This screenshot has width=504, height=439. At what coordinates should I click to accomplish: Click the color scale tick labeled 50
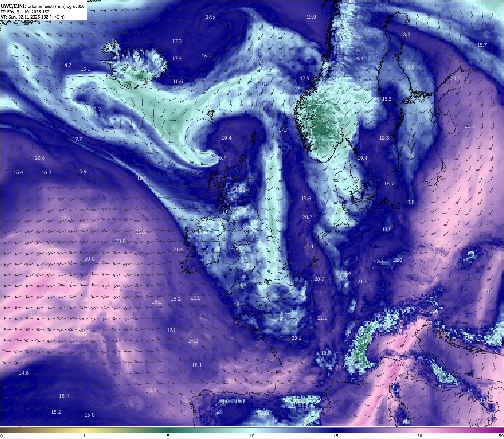click(x=501, y=436)
